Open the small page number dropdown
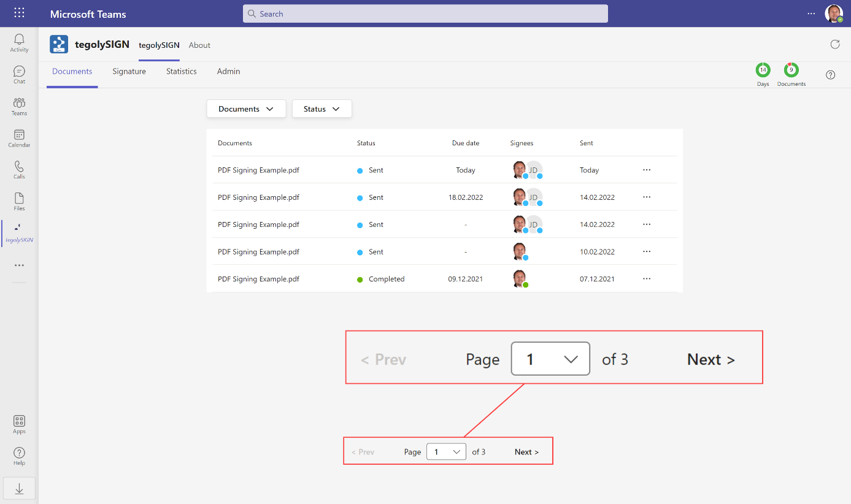The width and height of the screenshot is (851, 504). (446, 452)
